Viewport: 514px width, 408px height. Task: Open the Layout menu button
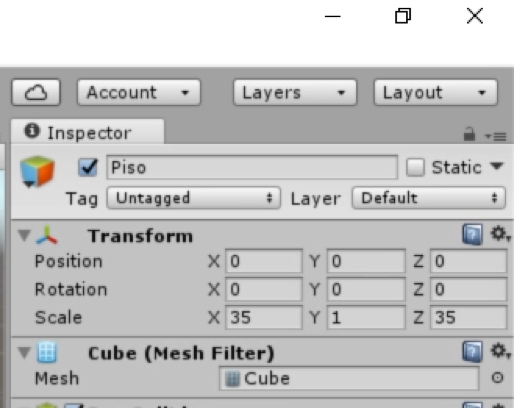click(436, 92)
